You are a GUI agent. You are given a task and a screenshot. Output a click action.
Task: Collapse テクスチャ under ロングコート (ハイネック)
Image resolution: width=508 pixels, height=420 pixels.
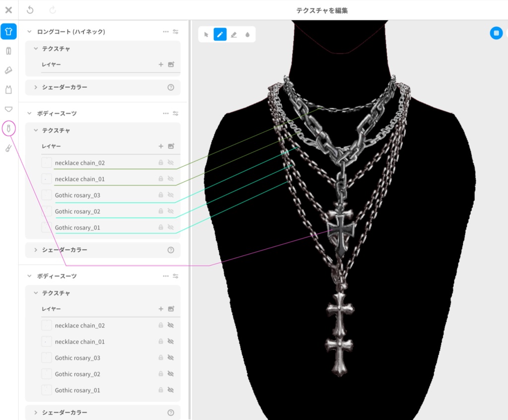pyautogui.click(x=36, y=48)
